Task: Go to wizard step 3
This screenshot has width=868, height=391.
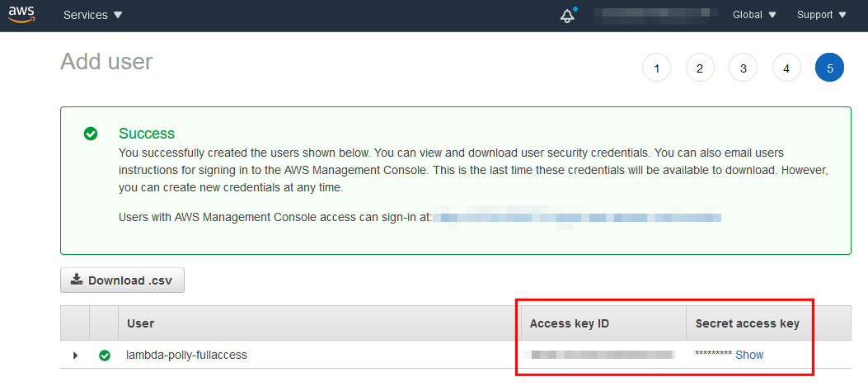Action: tap(743, 68)
